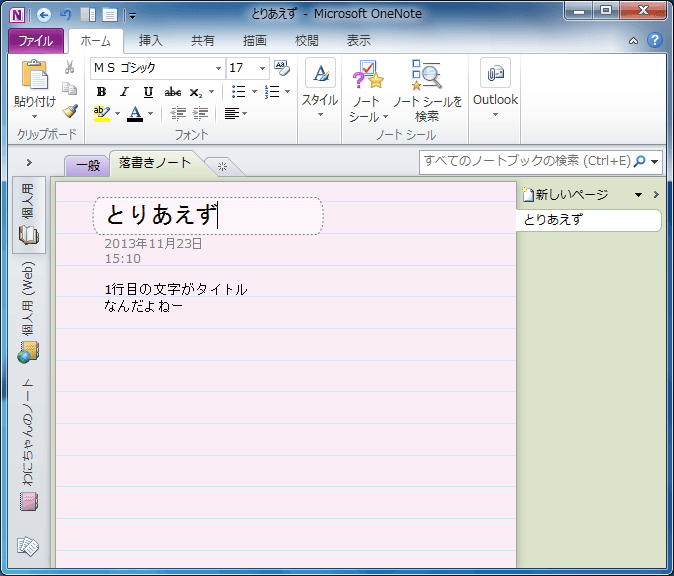Click the Back arrow in quick access toolbar
Image resolution: width=674 pixels, height=576 pixels.
[x=44, y=15]
